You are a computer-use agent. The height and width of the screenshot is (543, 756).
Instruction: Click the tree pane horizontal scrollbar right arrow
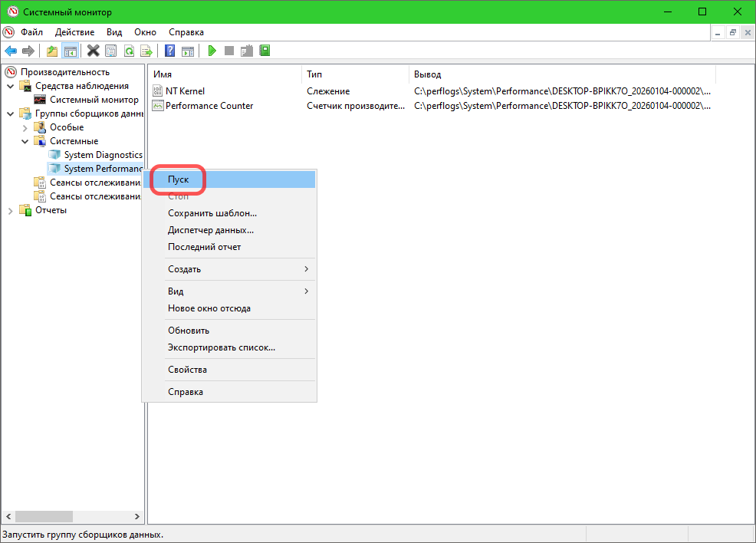click(137, 517)
